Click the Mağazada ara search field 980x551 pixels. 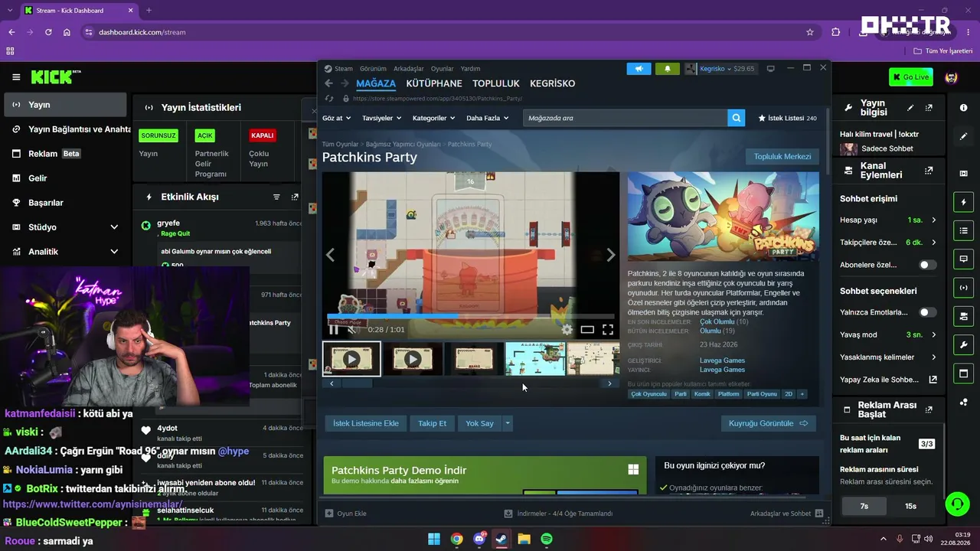click(x=625, y=118)
